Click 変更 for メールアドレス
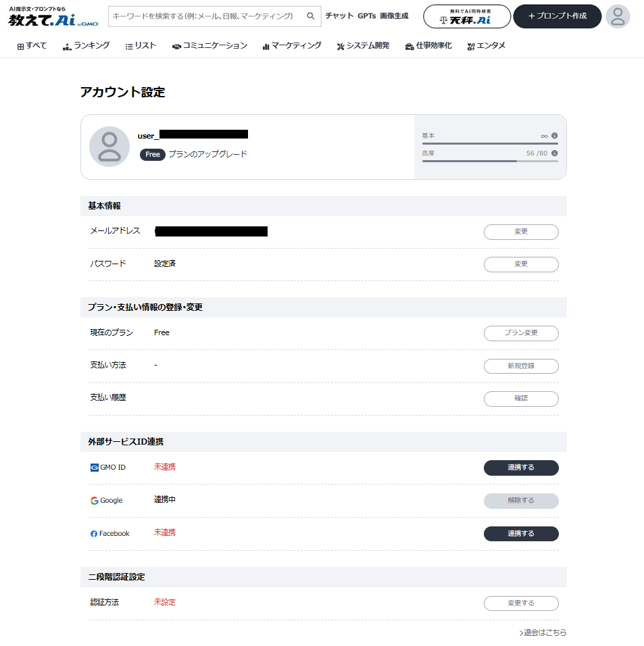This screenshot has height=646, width=644. click(521, 232)
